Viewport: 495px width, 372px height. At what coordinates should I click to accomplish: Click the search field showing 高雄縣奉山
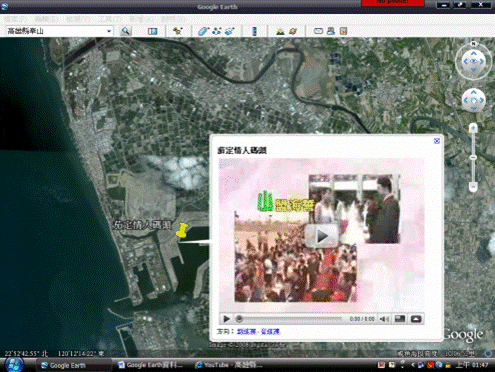click(56, 31)
